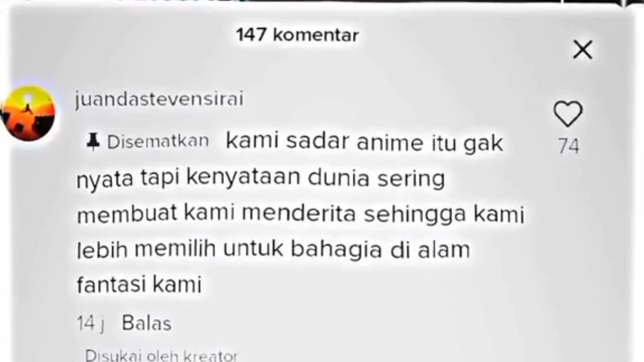Click the comment line 'kami sadar anime itu gak'
The width and height of the screenshot is (644, 362).
click(x=364, y=142)
